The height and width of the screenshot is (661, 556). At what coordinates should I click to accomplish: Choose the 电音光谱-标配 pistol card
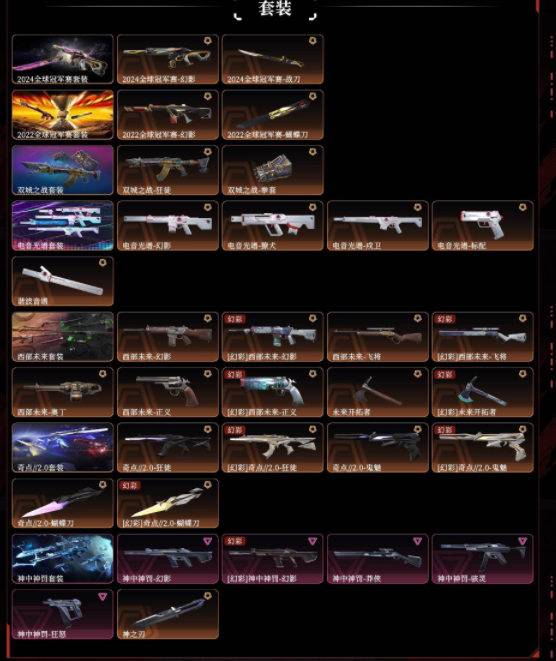tap(483, 226)
